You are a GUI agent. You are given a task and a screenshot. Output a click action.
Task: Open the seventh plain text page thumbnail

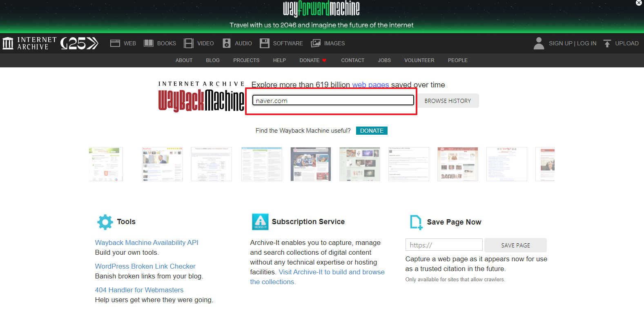pos(409,164)
